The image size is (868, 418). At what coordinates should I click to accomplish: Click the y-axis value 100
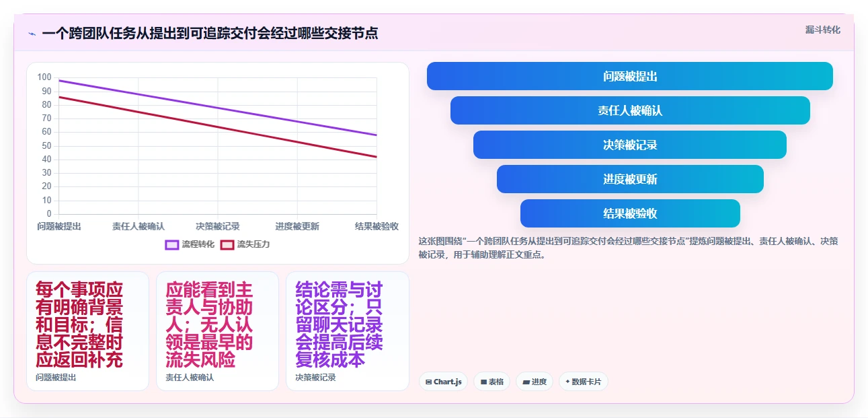(x=44, y=77)
